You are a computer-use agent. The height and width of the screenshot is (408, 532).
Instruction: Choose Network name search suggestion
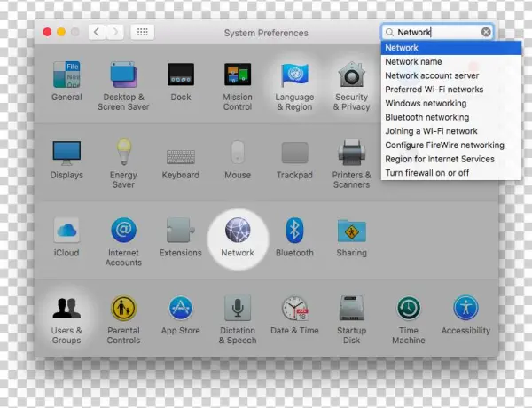(451, 62)
